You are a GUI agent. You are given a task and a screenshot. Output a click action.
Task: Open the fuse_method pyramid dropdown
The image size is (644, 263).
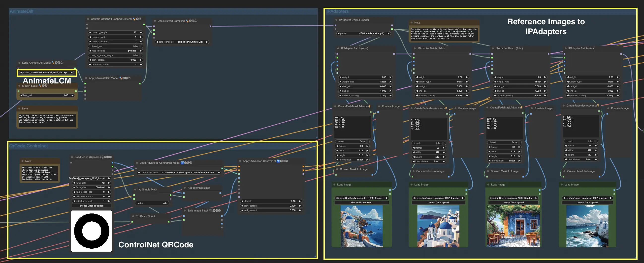tap(116, 51)
